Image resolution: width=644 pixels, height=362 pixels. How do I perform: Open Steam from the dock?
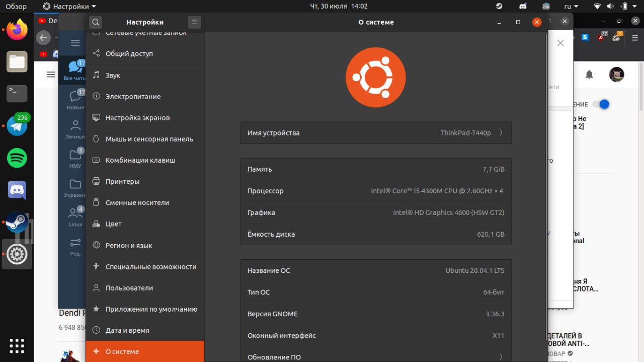17,222
